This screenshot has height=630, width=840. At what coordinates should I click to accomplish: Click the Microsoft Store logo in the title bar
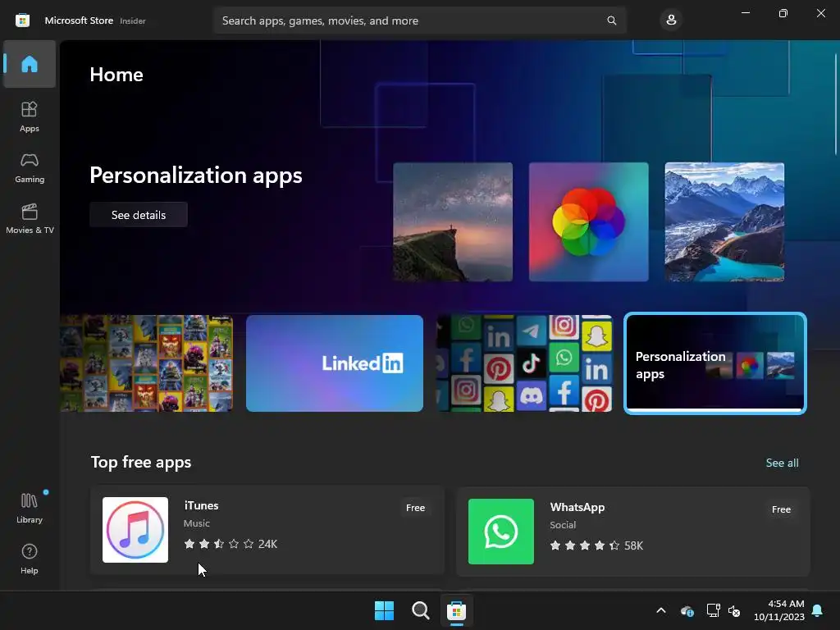click(x=22, y=21)
